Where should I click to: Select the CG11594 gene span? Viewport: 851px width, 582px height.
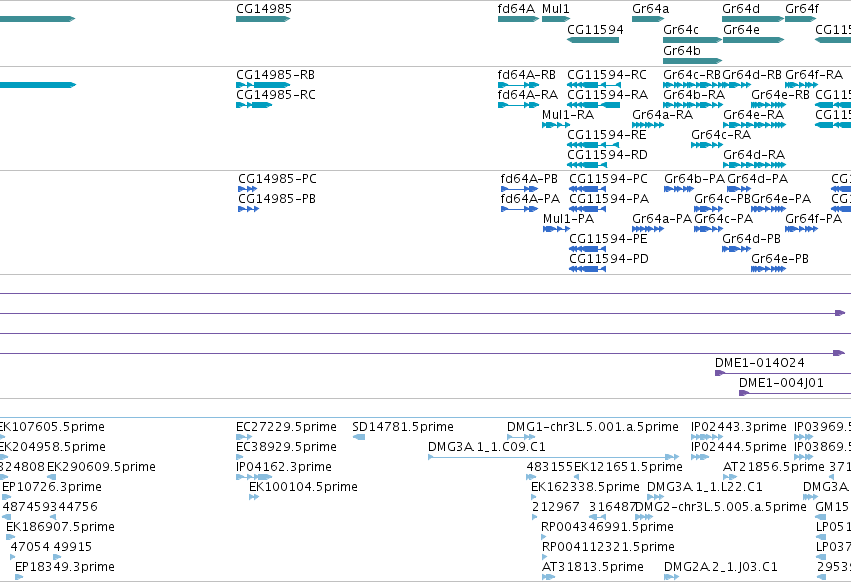click(x=593, y=40)
